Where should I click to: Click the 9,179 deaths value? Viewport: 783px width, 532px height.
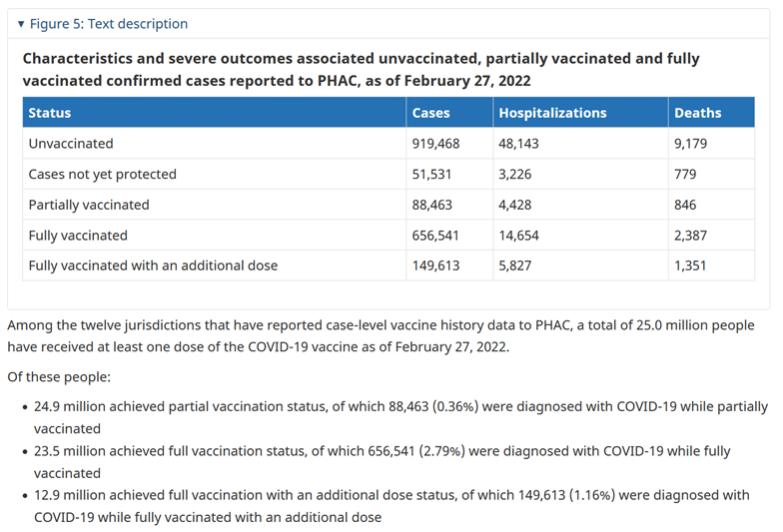[690, 144]
